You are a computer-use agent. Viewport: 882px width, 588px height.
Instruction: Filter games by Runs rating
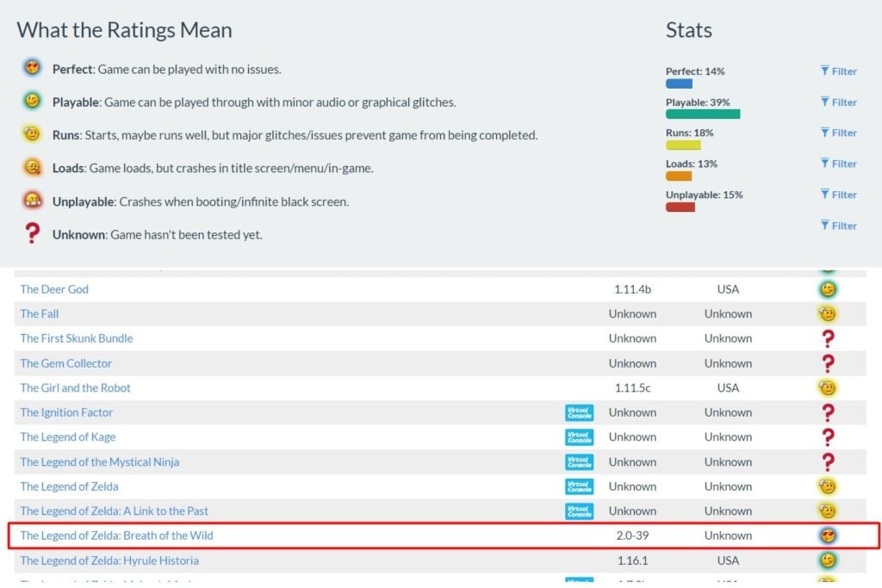(839, 133)
